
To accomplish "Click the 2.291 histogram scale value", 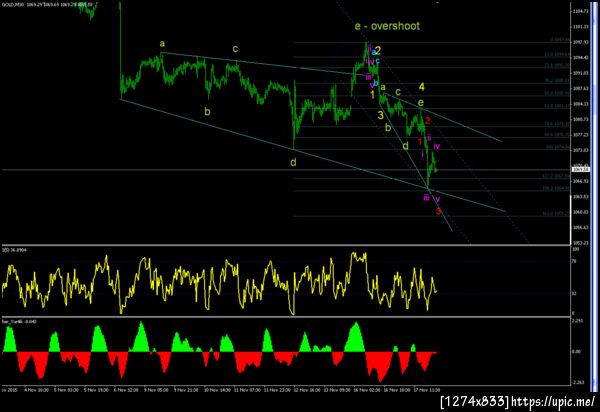I will coord(577,321).
